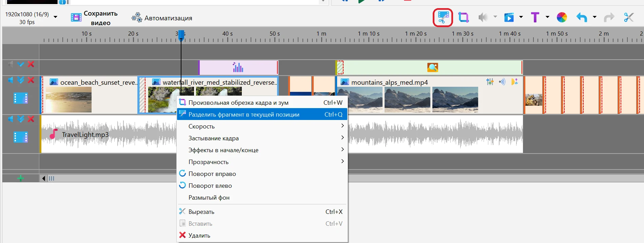Screen dimensions: 644x243
Task: Click the timeline horizontal scrollbar handle
Action: tap(52, 178)
